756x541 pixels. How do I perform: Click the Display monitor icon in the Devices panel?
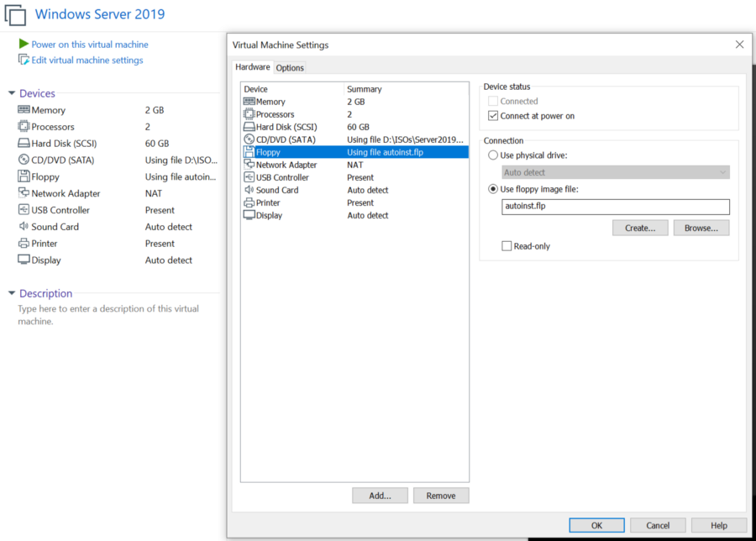click(24, 260)
